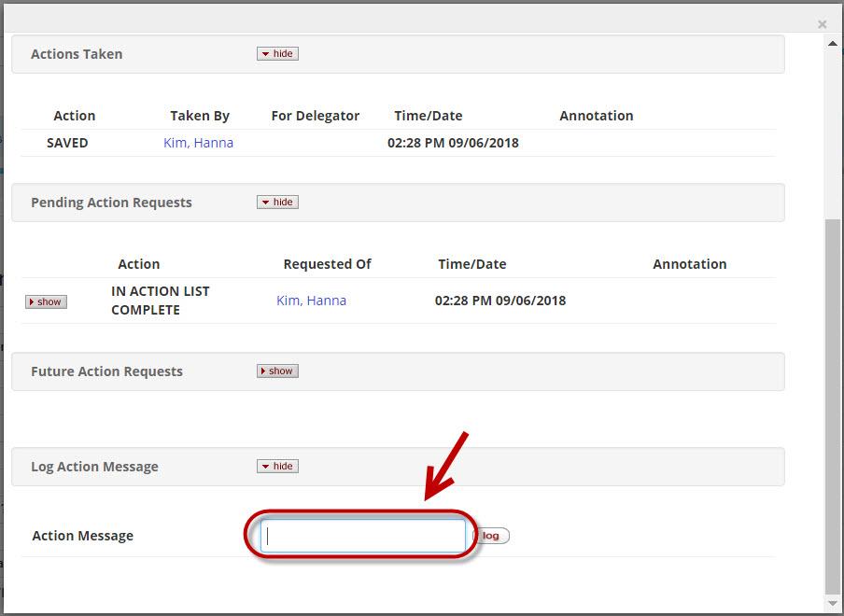
Task: Click into the Action Message input field
Action: (363, 536)
